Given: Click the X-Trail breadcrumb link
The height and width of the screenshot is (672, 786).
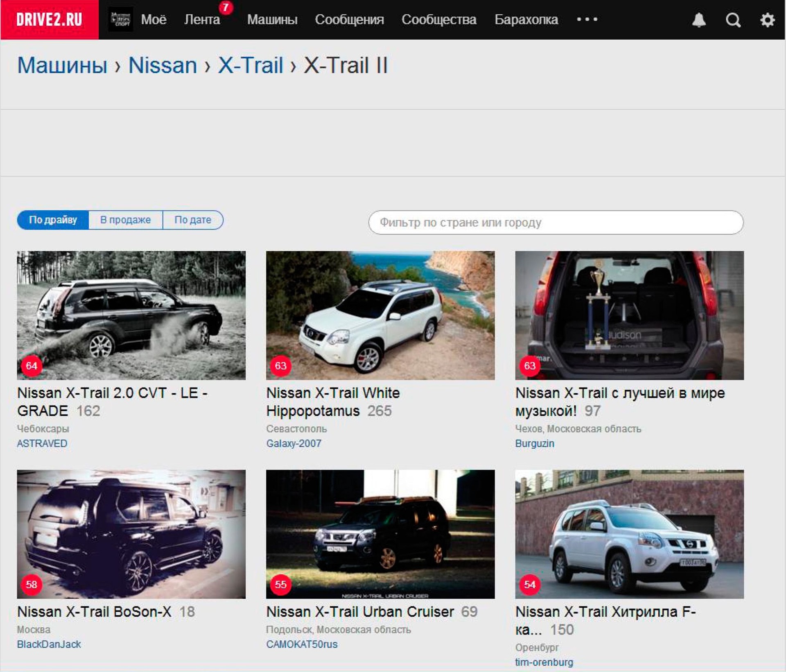Looking at the screenshot, I should pyautogui.click(x=251, y=65).
